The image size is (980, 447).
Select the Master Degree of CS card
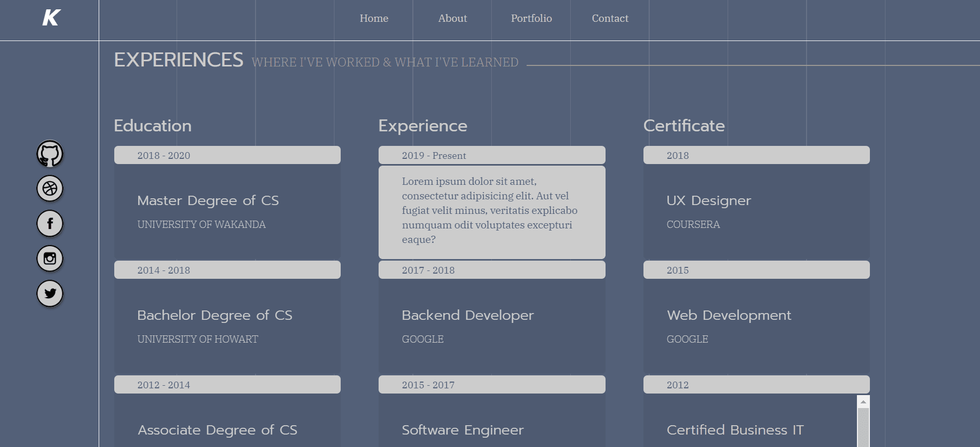point(227,212)
